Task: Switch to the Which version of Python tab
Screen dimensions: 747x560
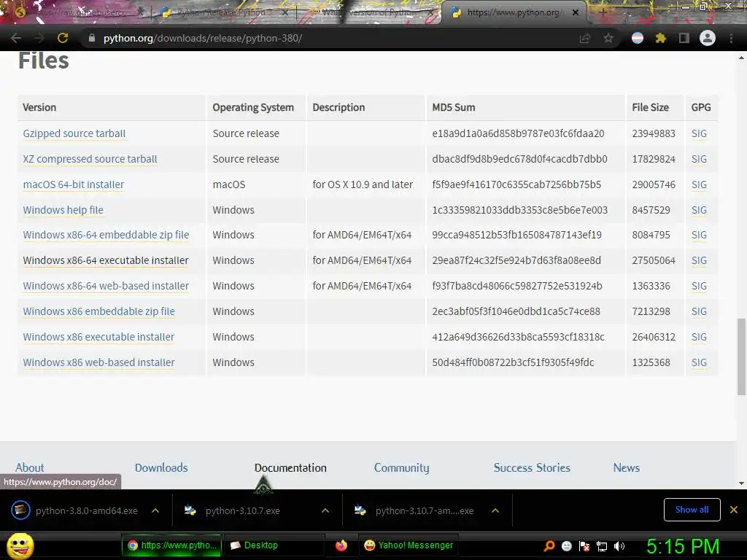Action: coord(367,12)
